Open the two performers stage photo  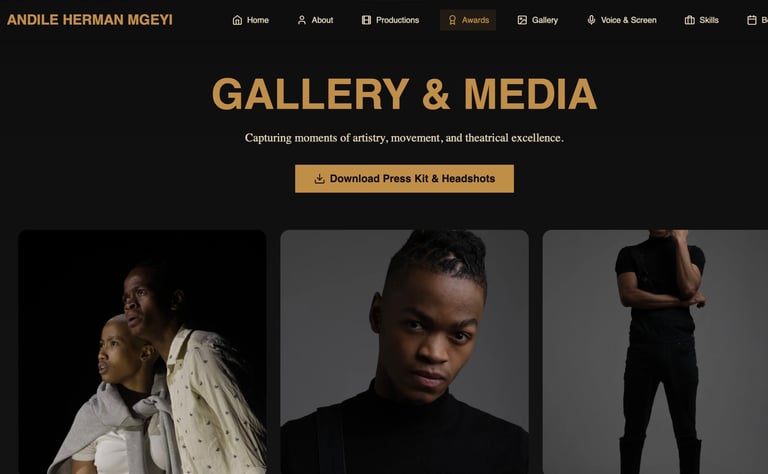point(143,352)
